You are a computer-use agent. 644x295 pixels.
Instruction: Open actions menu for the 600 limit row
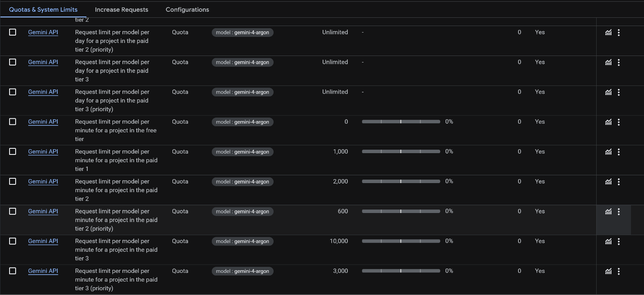pos(619,212)
